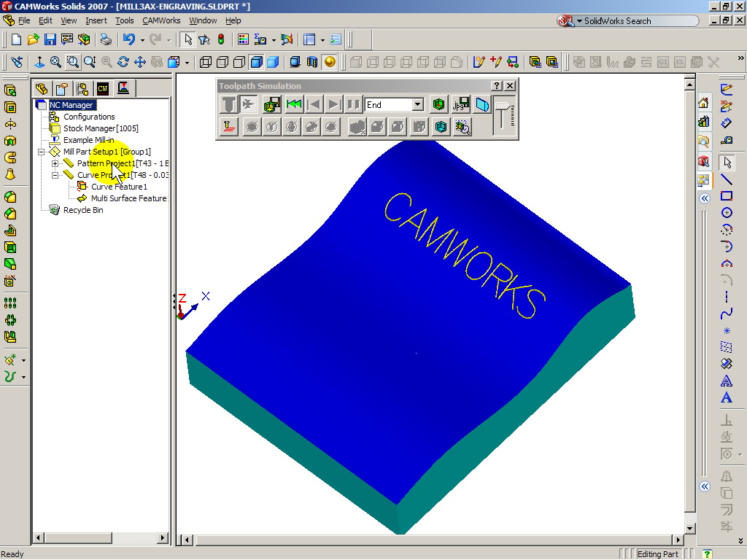Open the Insert menu

pyautogui.click(x=96, y=20)
